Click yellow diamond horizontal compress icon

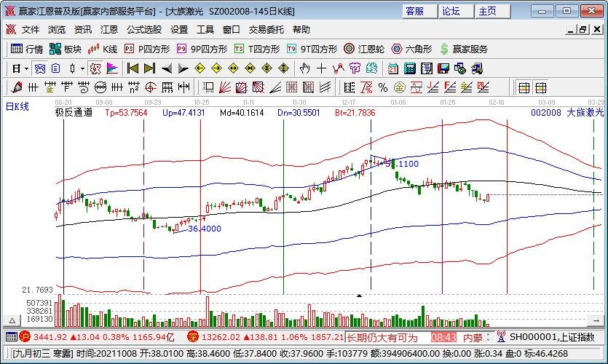pyautogui.click(x=250, y=69)
